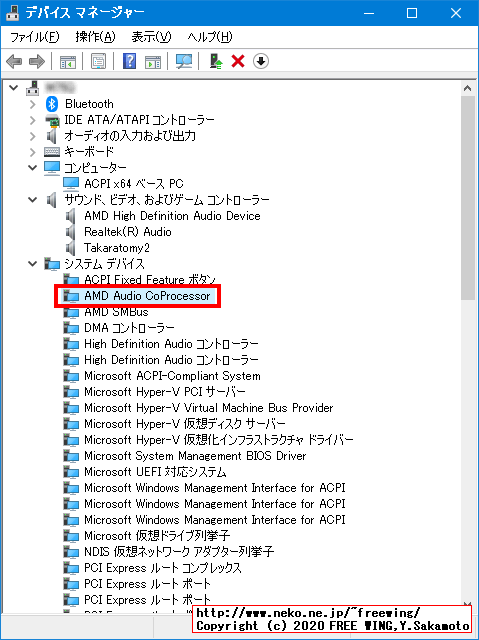Select Microsoft Hyper-V 仮想化インフラストラクチャ ドライバー

[x=219, y=440]
